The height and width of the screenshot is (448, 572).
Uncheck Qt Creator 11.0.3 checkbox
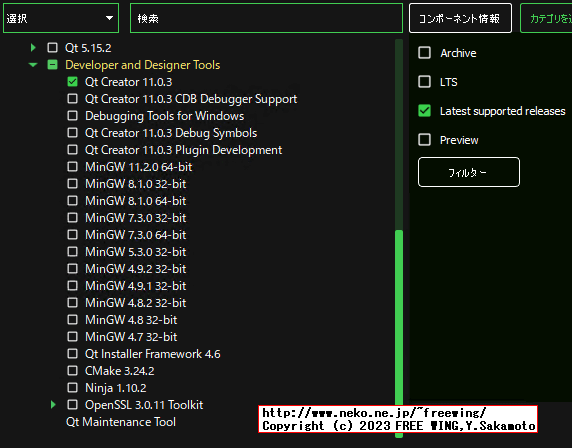(73, 82)
